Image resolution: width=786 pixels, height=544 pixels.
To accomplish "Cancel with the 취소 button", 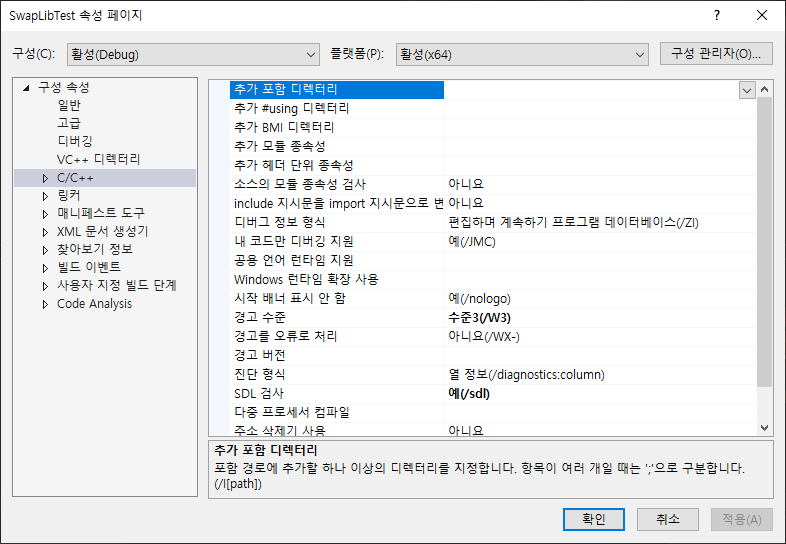I will pos(668,519).
